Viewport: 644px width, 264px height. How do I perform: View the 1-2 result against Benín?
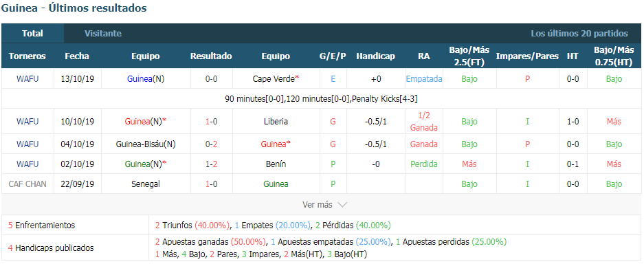coord(211,164)
